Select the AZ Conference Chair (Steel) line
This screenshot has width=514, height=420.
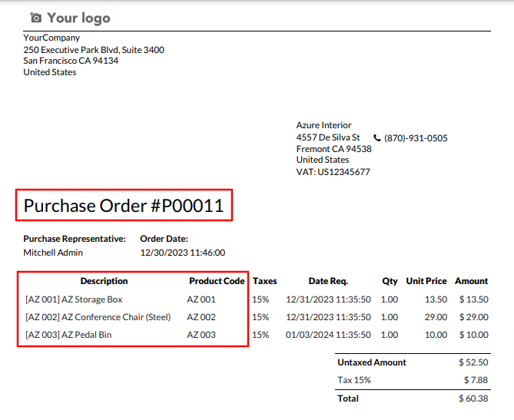click(x=98, y=317)
